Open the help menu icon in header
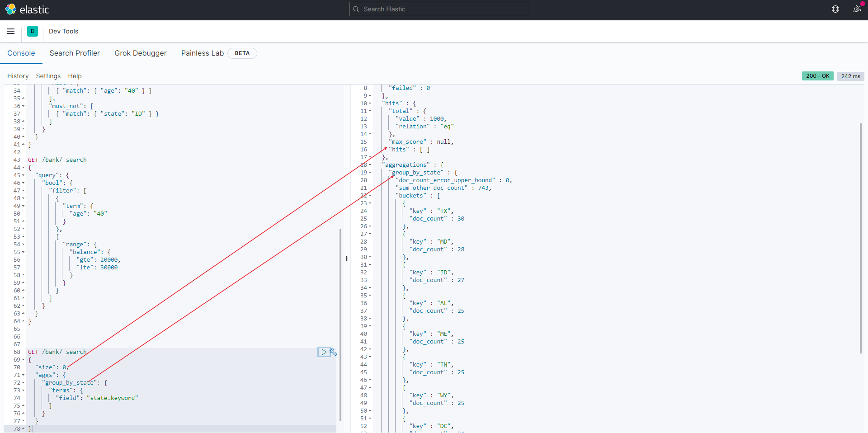Viewport: 868px width, 433px height. tap(835, 9)
